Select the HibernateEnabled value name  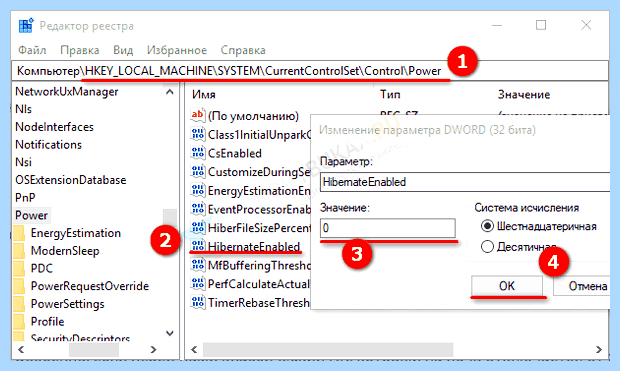[254, 247]
